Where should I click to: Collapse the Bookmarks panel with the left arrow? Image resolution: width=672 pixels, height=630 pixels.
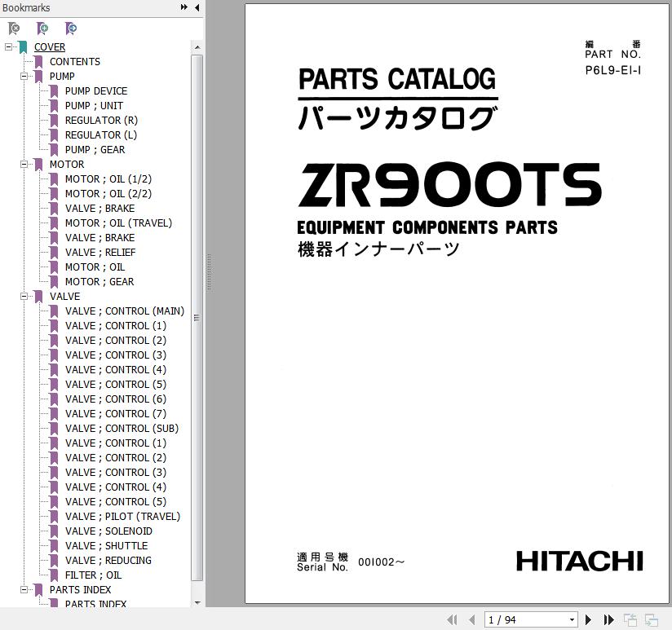197,7
